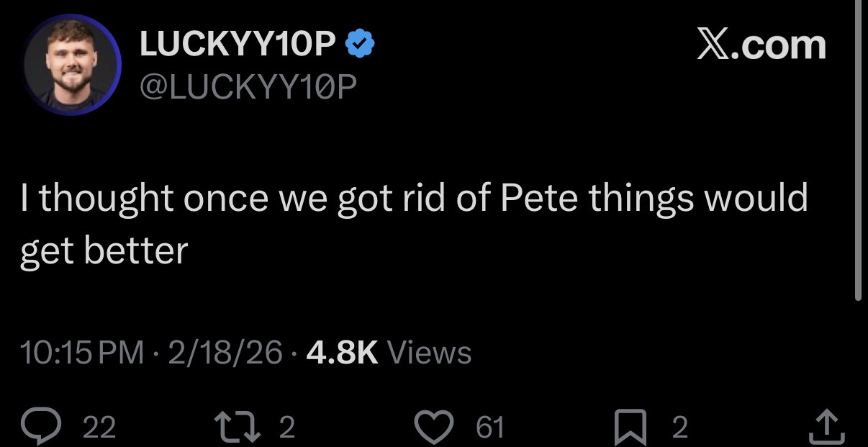Viewport: 868px width, 447px height.
Task: Click the X.com logo watermark
Action: (x=761, y=45)
